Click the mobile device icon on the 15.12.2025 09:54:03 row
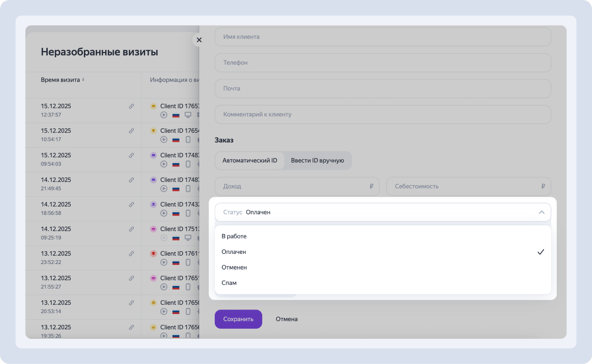The image size is (592, 364). click(x=188, y=164)
